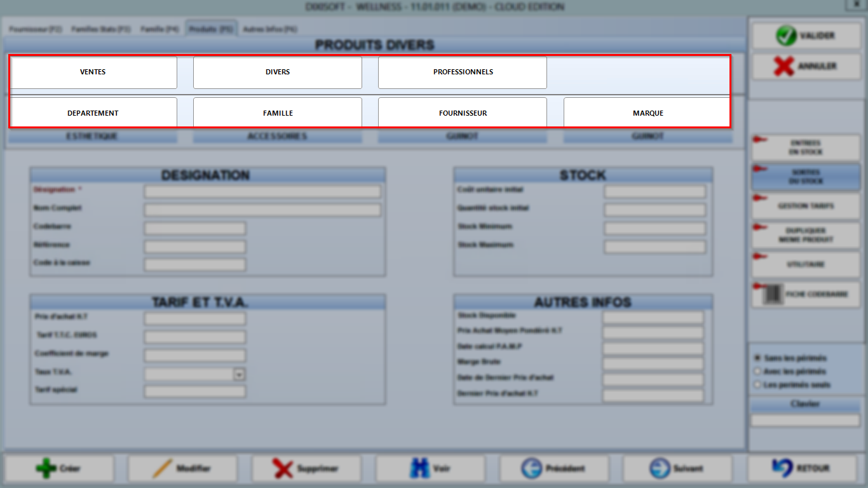
Task: Open Fiche Codebarre barcode icon
Action: pyautogui.click(x=773, y=295)
